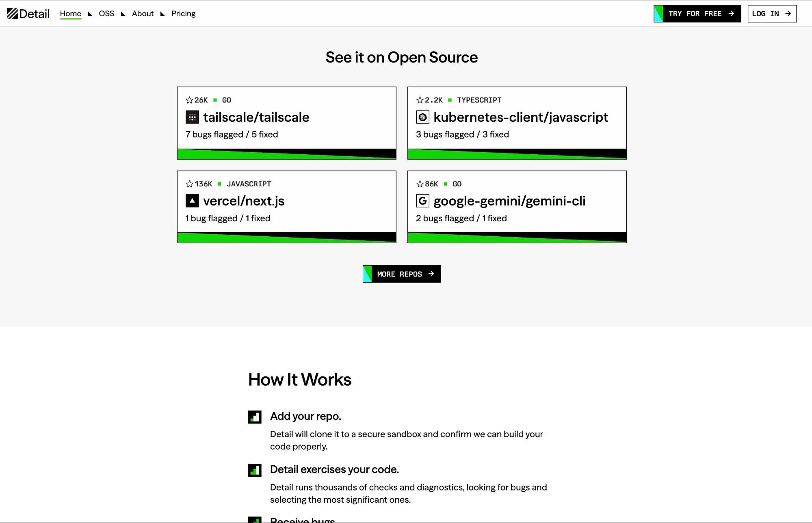Image resolution: width=812 pixels, height=523 pixels.
Task: Click the star icon beside 26K
Action: click(x=189, y=100)
